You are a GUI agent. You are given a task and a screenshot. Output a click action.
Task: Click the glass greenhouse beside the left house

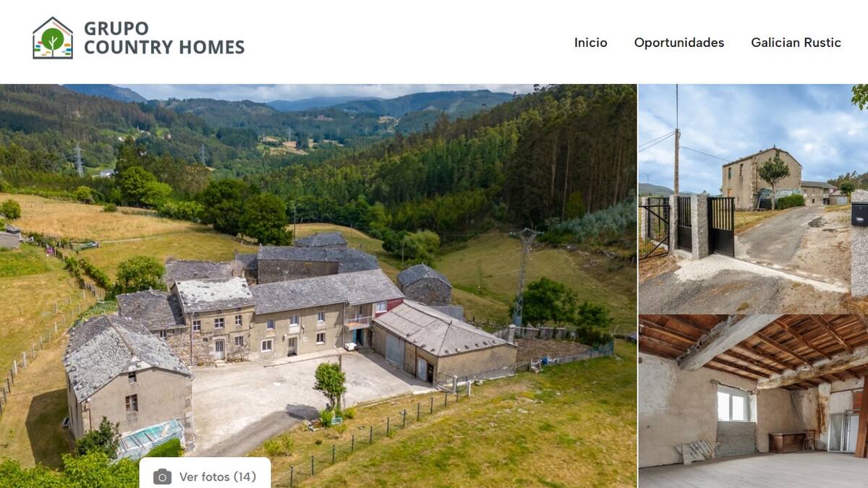[x=150, y=439]
